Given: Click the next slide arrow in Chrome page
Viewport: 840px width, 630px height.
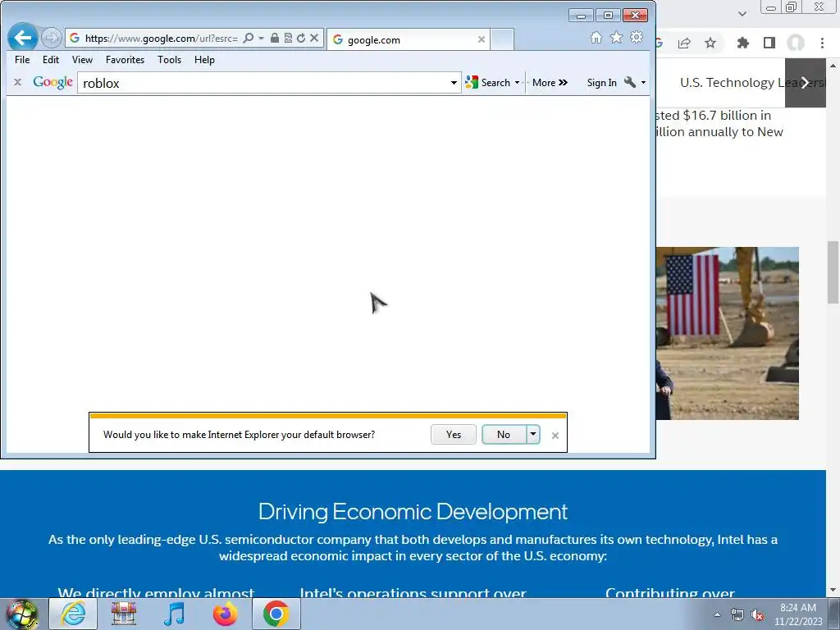Looking at the screenshot, I should pyautogui.click(x=806, y=83).
